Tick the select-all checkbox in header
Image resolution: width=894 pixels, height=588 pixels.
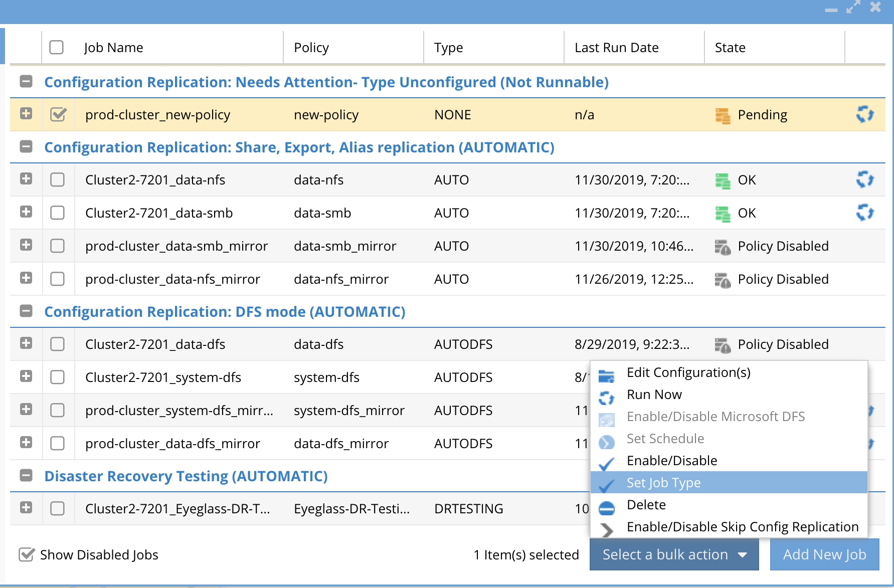tap(56, 47)
